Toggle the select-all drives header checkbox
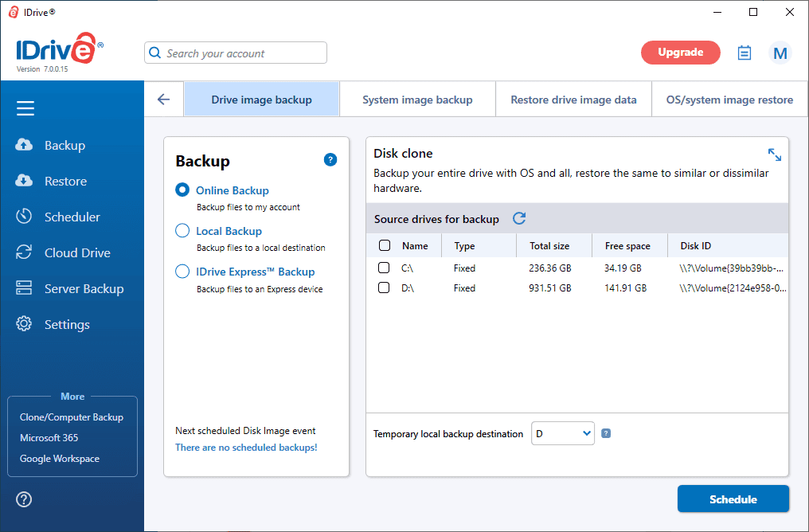Viewport: 809px width, 532px height. coord(384,246)
